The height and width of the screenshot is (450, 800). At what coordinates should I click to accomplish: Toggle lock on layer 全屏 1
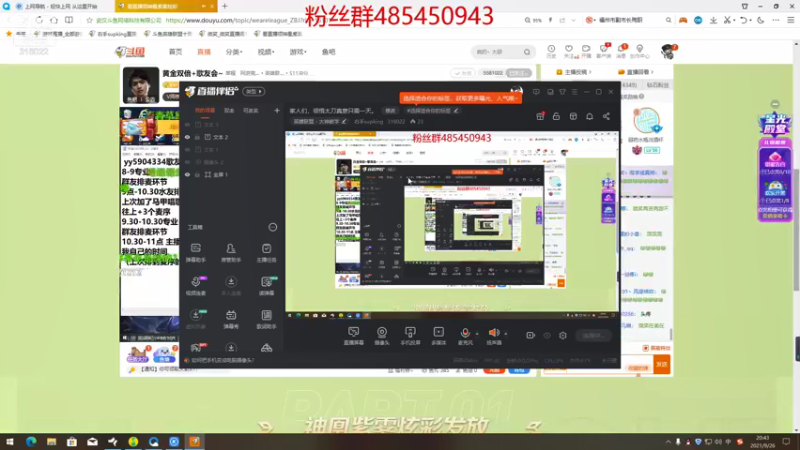click(x=197, y=174)
